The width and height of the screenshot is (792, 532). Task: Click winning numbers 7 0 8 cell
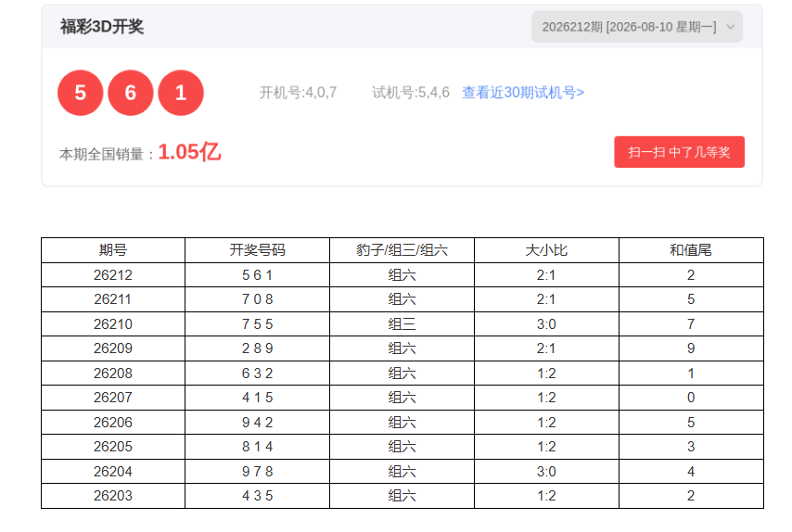(x=257, y=299)
